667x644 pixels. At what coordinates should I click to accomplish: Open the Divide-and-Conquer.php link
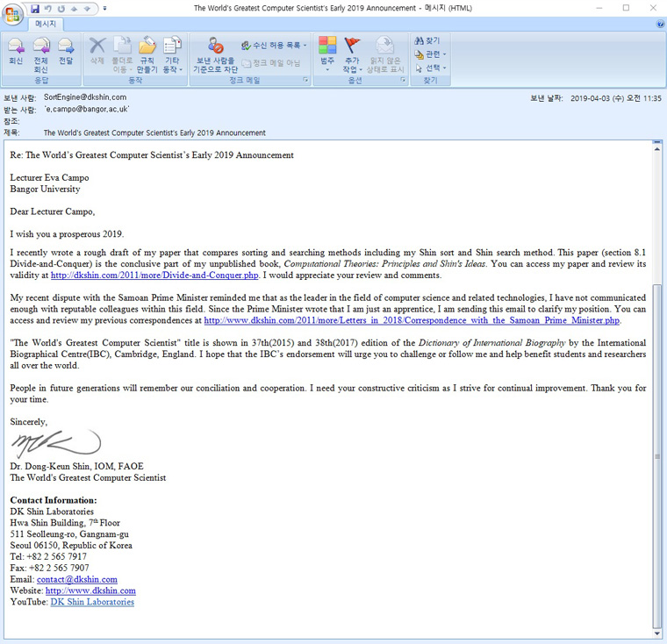point(154,275)
